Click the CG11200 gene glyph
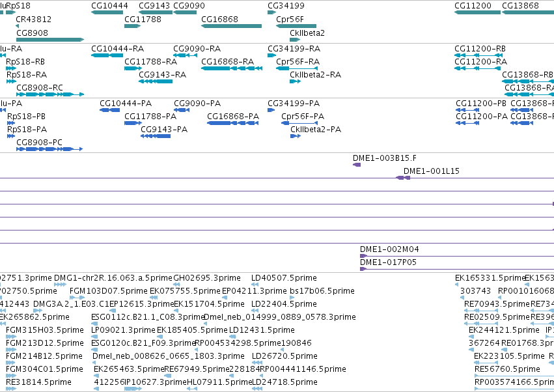Screen dimensions: 554x392 [x=477, y=12]
